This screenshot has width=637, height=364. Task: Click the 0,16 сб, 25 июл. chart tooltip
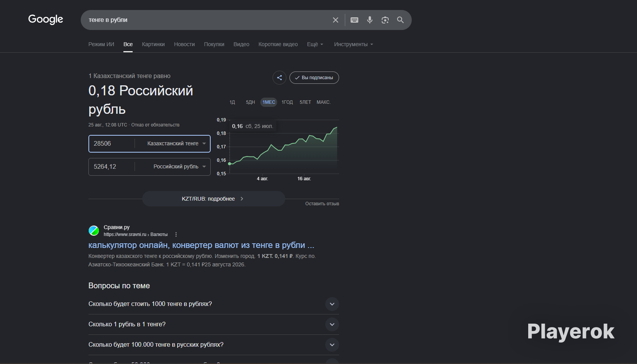[253, 126]
